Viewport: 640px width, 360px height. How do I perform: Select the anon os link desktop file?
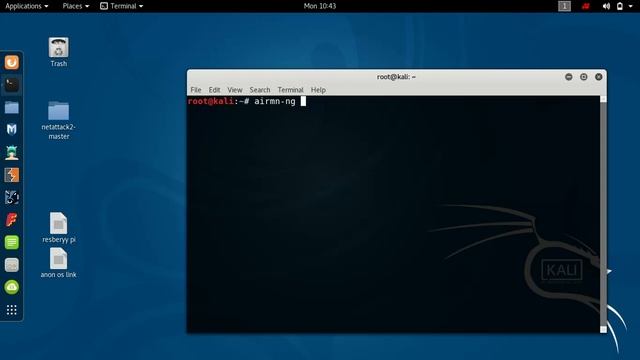(59, 263)
